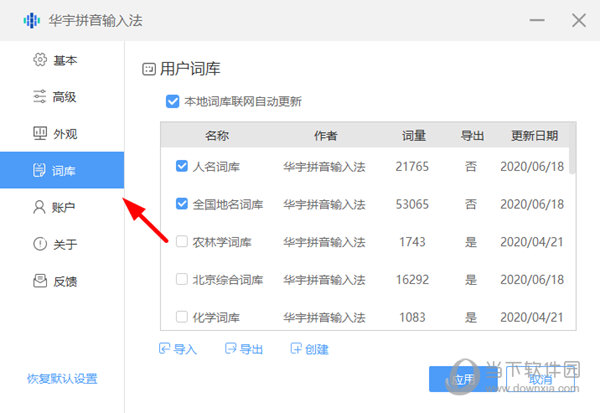Switch to the 外观 section
Image resolution: width=600 pixels, height=413 pixels.
click(62, 134)
